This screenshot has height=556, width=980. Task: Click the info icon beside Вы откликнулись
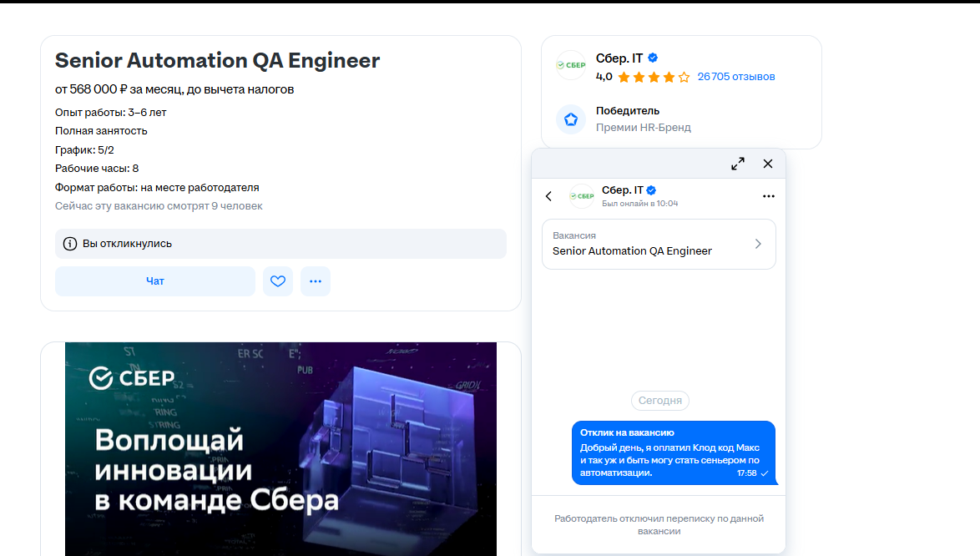pos(70,244)
